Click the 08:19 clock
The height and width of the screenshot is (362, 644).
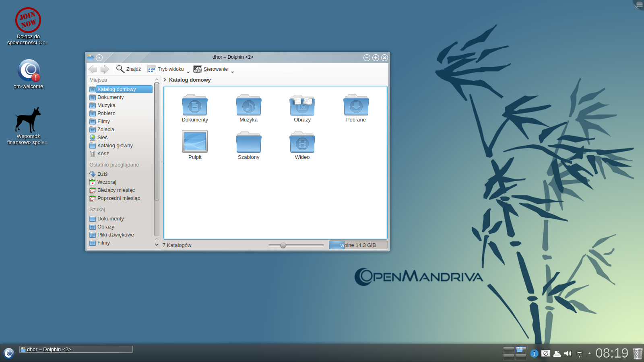click(x=612, y=353)
